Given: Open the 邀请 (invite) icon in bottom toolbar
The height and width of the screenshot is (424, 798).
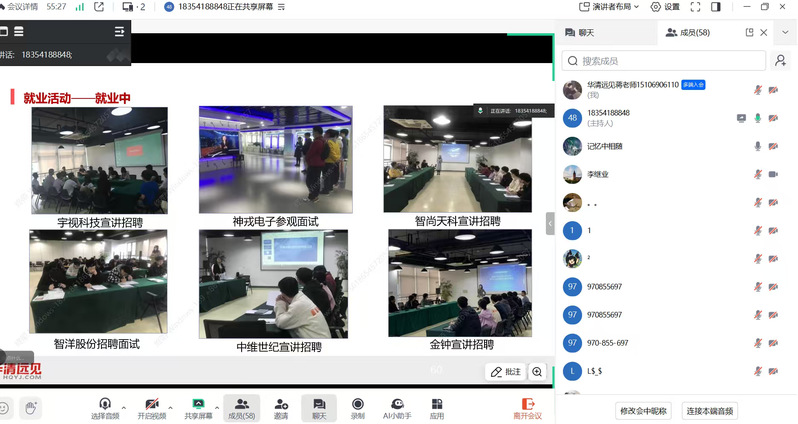Looking at the screenshot, I should [281, 407].
